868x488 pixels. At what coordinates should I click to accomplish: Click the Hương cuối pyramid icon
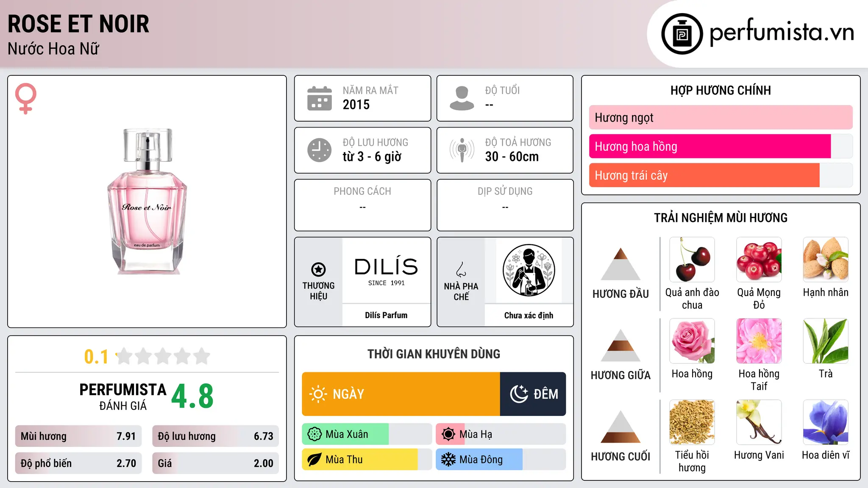[x=620, y=427]
